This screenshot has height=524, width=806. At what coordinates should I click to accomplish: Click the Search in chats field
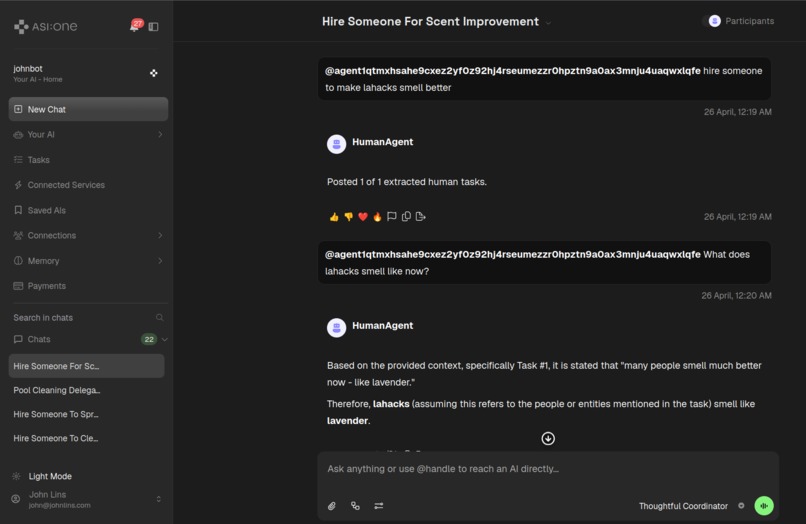(88, 318)
